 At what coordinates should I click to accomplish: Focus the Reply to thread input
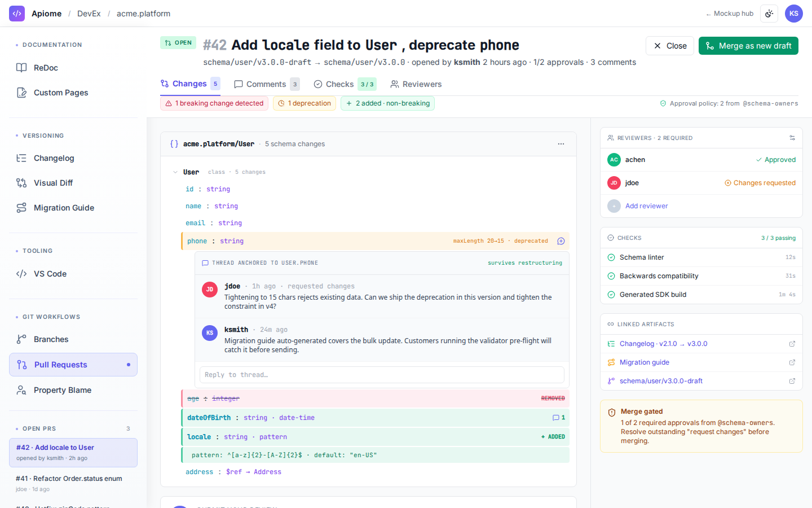click(382, 375)
